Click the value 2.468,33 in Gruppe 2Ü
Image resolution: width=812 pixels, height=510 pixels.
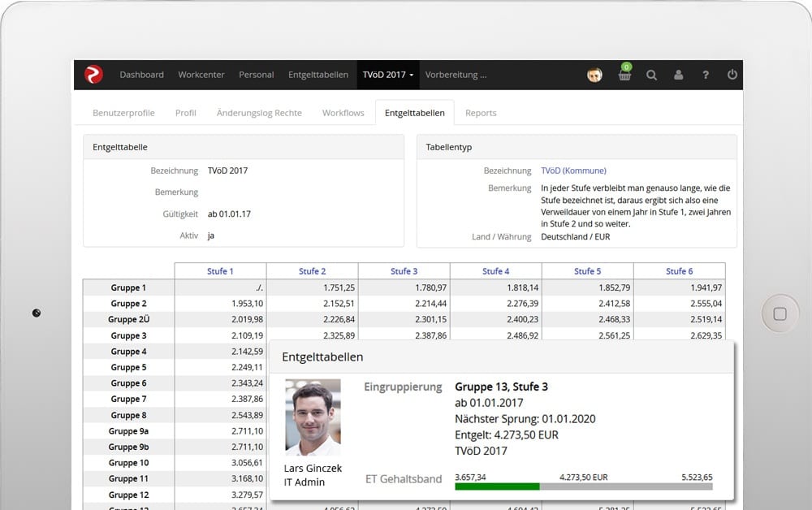click(614, 319)
